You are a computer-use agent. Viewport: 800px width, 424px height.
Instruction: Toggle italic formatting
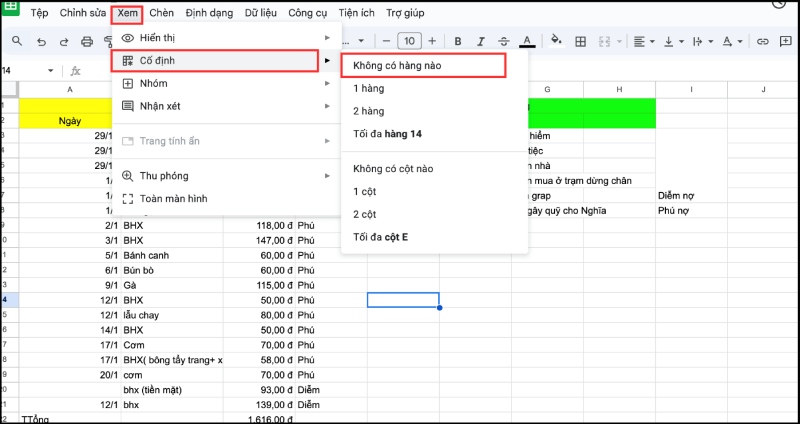pos(481,41)
